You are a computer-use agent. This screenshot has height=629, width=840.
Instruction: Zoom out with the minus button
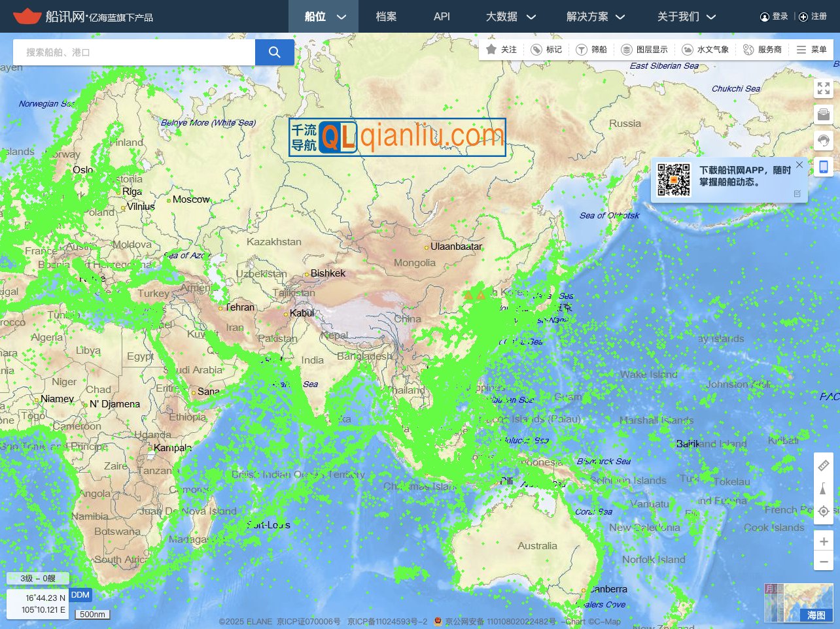(824, 562)
